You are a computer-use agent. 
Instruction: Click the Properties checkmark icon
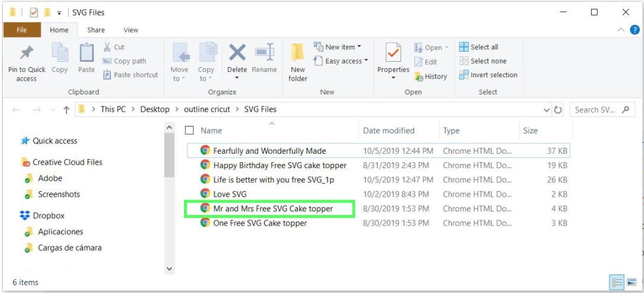393,53
